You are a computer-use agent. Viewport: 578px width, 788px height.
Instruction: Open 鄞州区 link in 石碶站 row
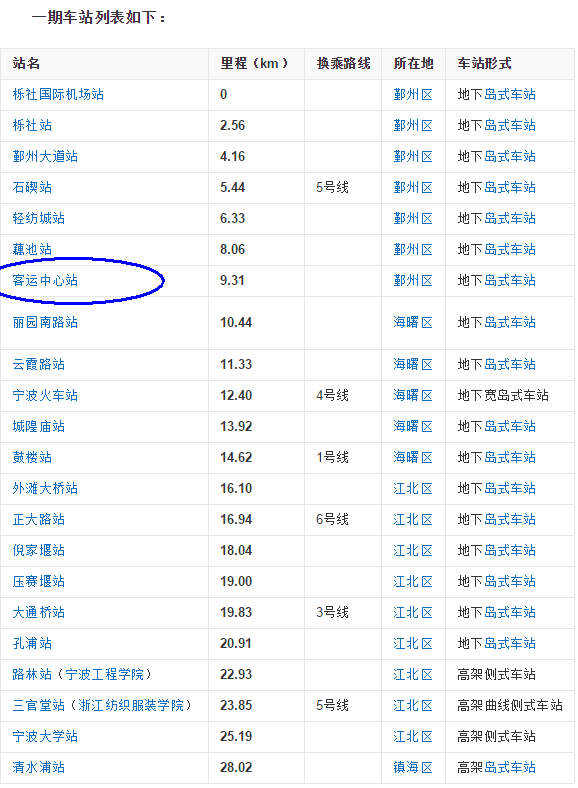(413, 187)
